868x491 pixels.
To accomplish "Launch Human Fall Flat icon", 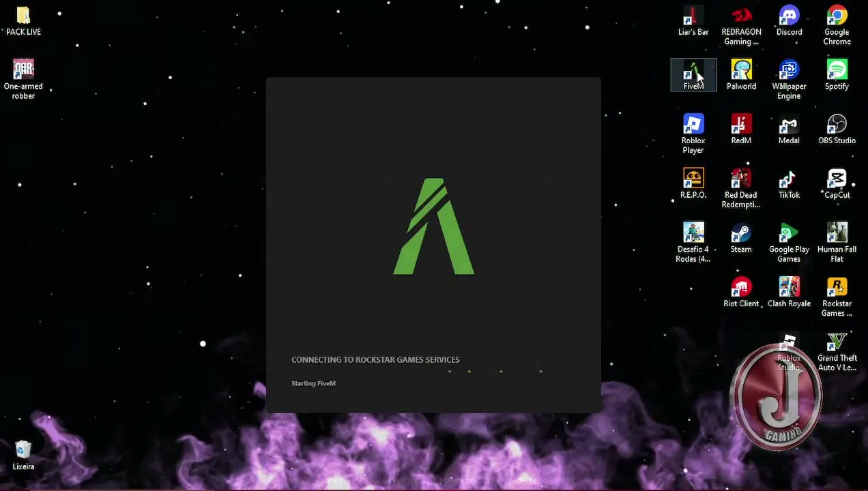I will (x=837, y=243).
